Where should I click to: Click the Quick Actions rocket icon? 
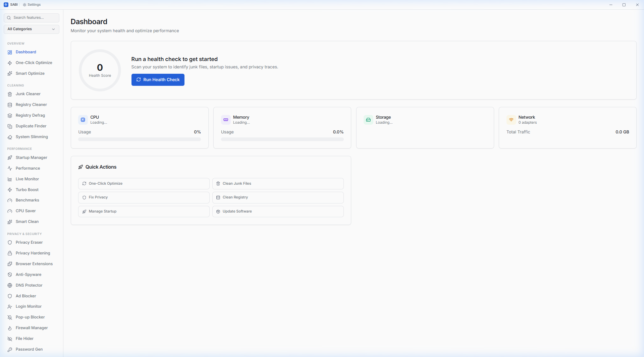[x=80, y=167]
